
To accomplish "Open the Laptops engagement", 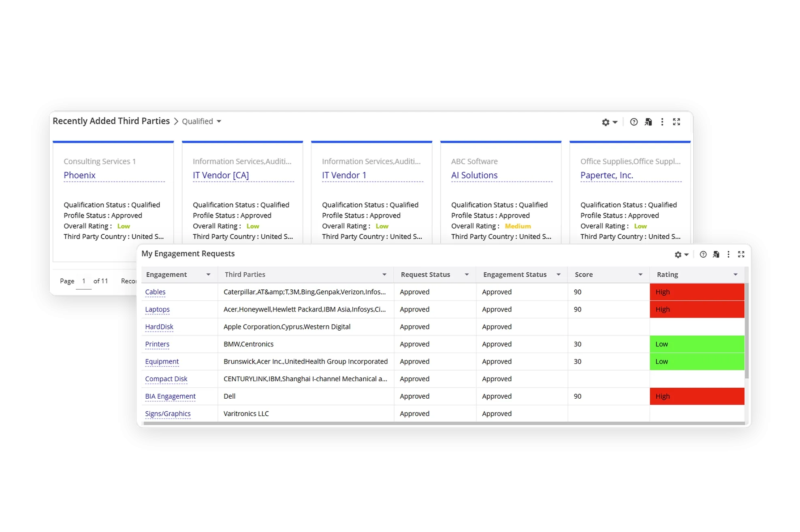I will tap(157, 309).
